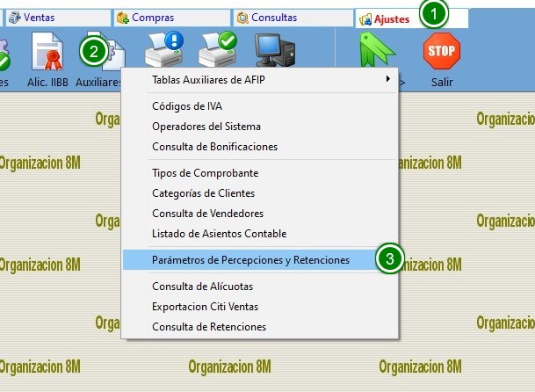The height and width of the screenshot is (392, 535).
Task: Open Tipos de Comprobante
Action: point(260,173)
